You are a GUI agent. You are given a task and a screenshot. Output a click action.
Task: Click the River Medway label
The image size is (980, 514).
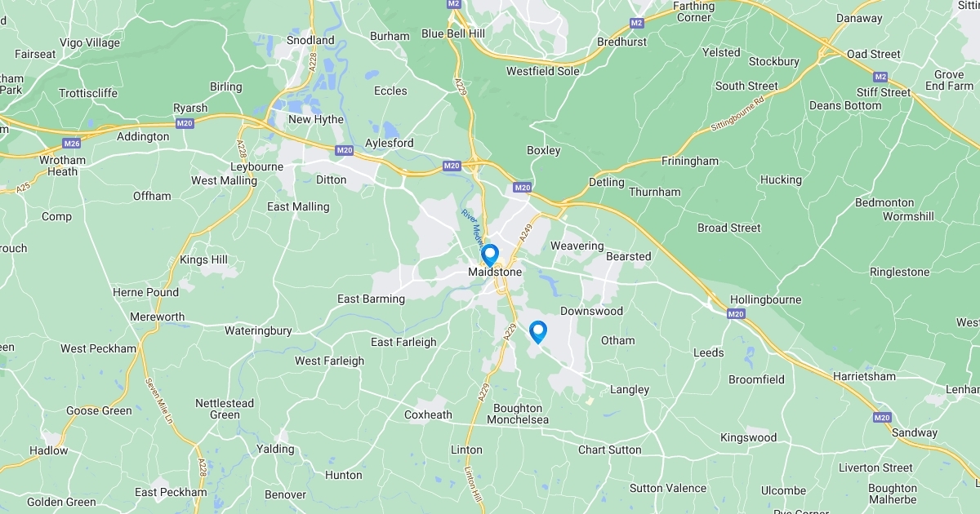474,230
